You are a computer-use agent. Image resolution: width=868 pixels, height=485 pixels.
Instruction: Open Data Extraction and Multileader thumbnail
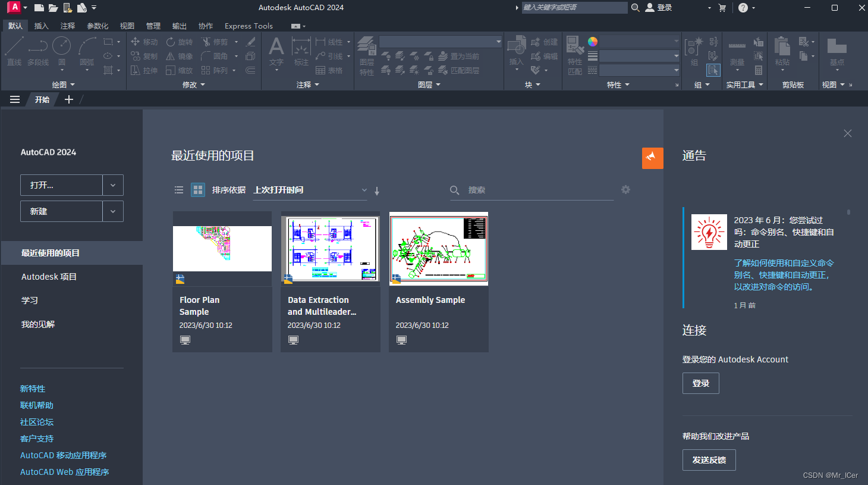[331, 249]
